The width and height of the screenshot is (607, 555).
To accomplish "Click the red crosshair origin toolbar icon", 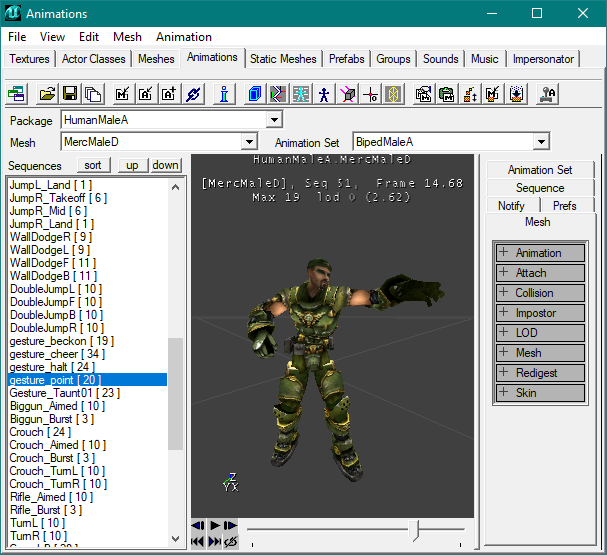I will coord(370,94).
